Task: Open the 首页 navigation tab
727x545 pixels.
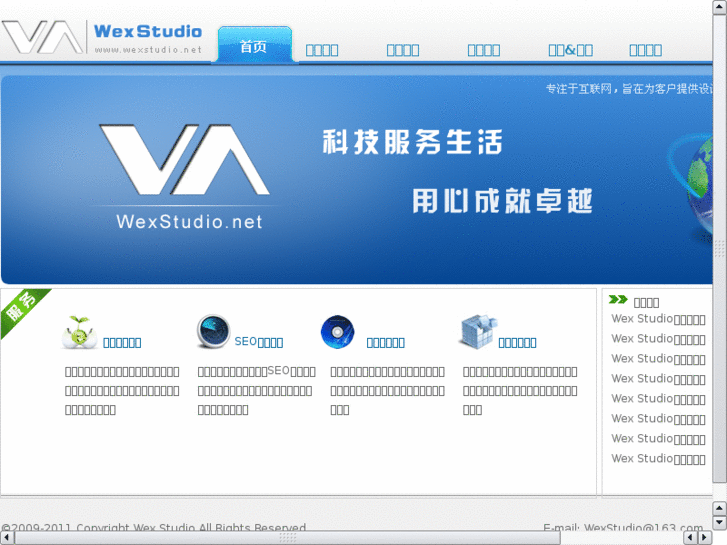Action: click(x=255, y=45)
